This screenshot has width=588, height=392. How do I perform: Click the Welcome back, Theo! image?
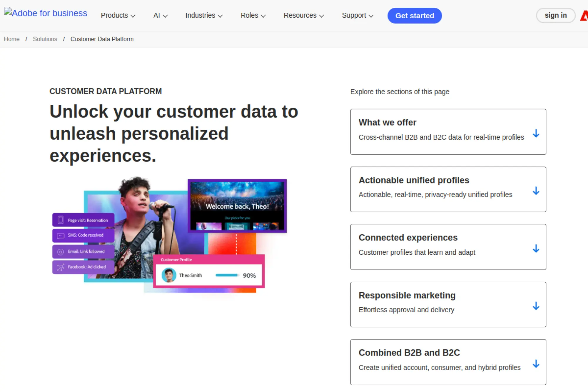pos(237,206)
